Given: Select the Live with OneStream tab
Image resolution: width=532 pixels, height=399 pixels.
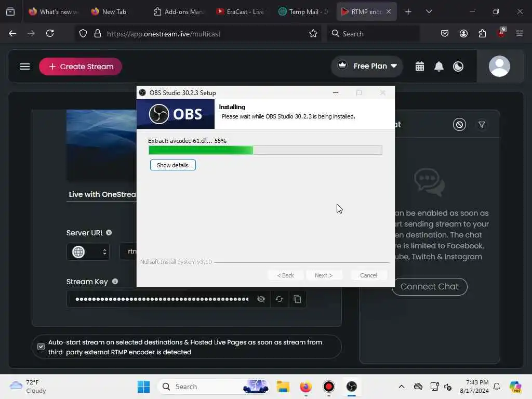Looking at the screenshot, I should point(102,194).
